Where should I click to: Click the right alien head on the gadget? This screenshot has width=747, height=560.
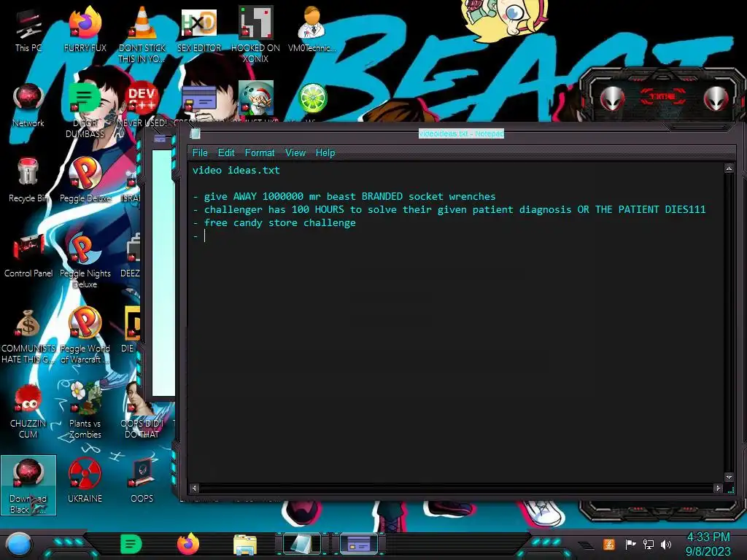point(716,98)
